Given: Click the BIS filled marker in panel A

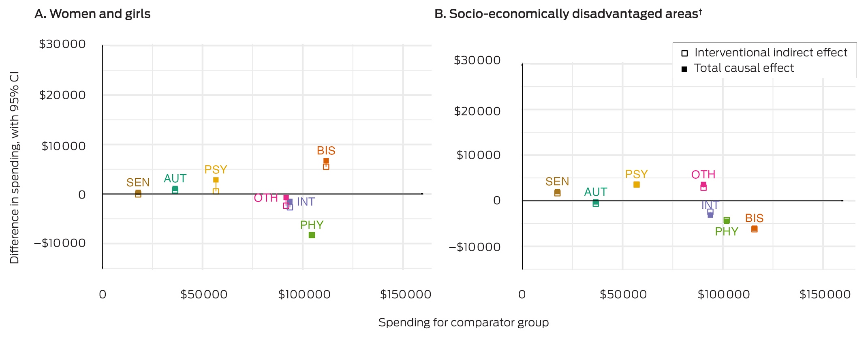Looking at the screenshot, I should 326,161.
